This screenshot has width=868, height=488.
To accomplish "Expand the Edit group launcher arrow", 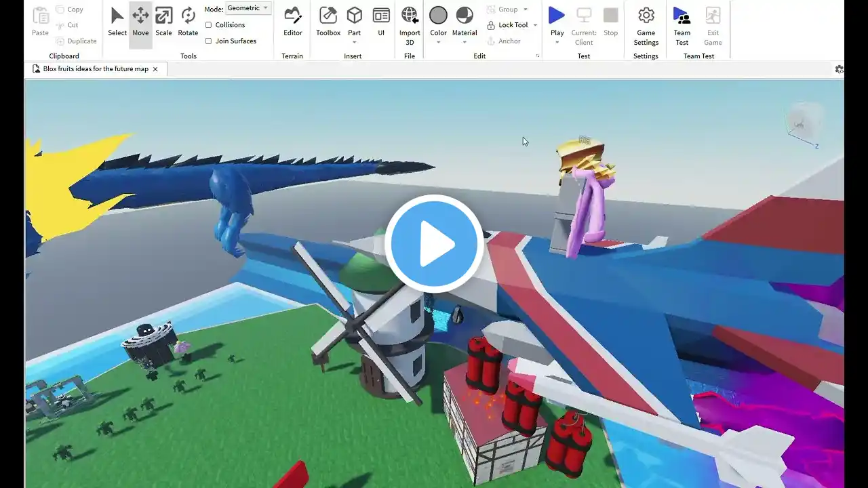I will click(538, 56).
